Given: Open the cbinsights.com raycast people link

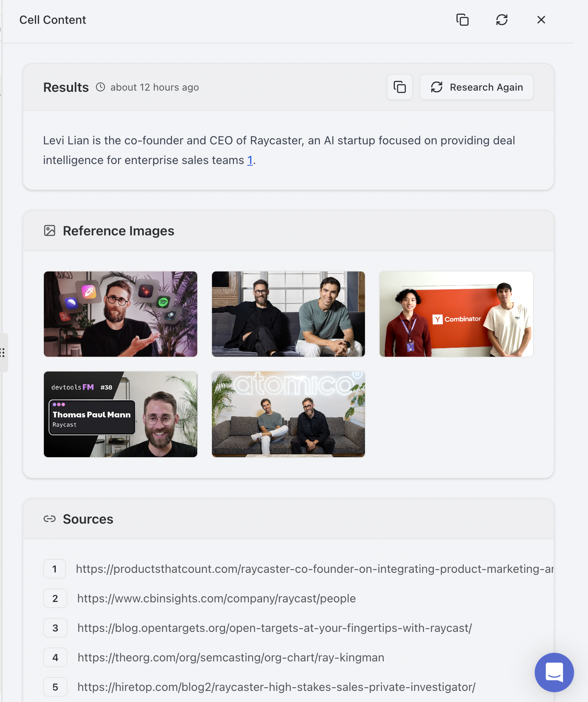Looking at the screenshot, I should [x=217, y=598].
